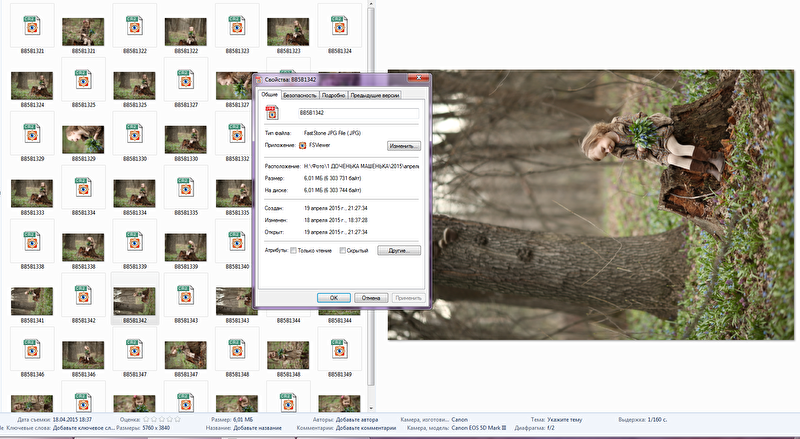Confirm the properties dialog with OK

click(332, 297)
